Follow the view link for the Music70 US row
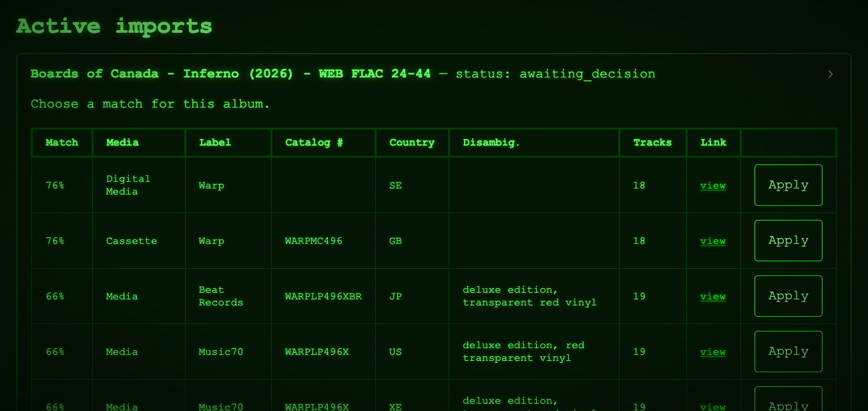This screenshot has width=868, height=411. click(713, 352)
